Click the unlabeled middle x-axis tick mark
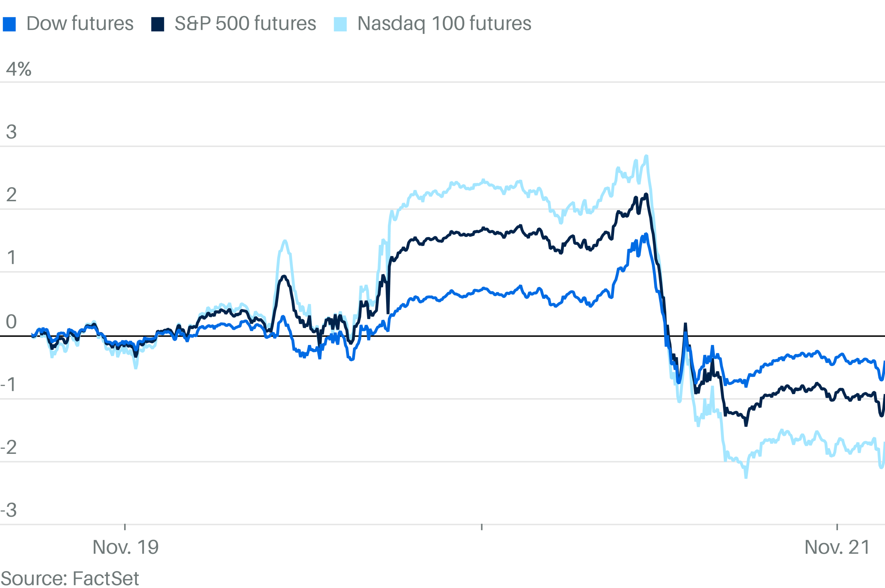This screenshot has height=588, width=885. [x=482, y=527]
